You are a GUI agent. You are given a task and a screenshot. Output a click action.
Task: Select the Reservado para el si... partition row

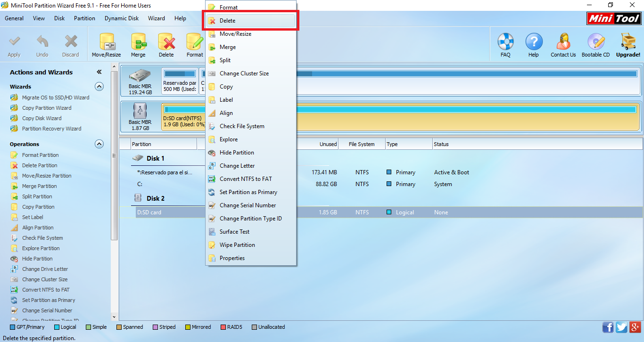tap(381, 172)
